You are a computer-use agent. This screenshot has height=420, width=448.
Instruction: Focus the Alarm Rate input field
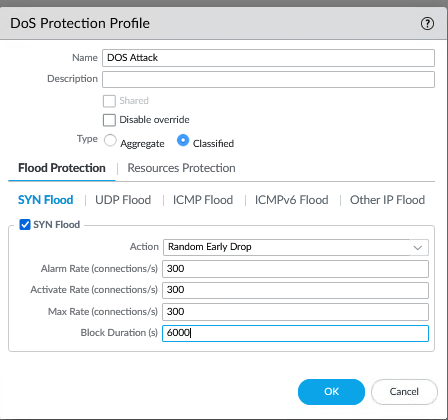point(295,269)
